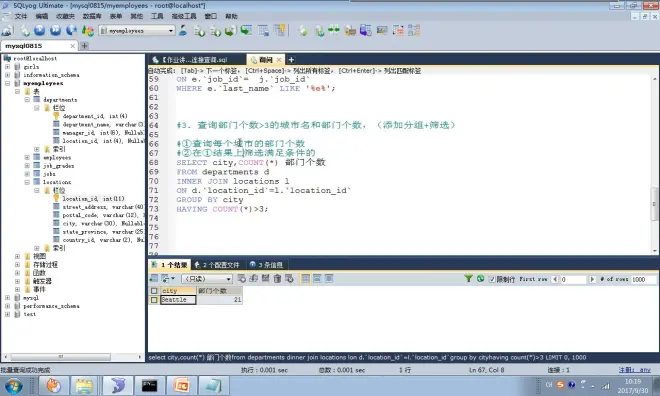Click the delete row trash icon
660x396 pixels.
click(x=277, y=279)
